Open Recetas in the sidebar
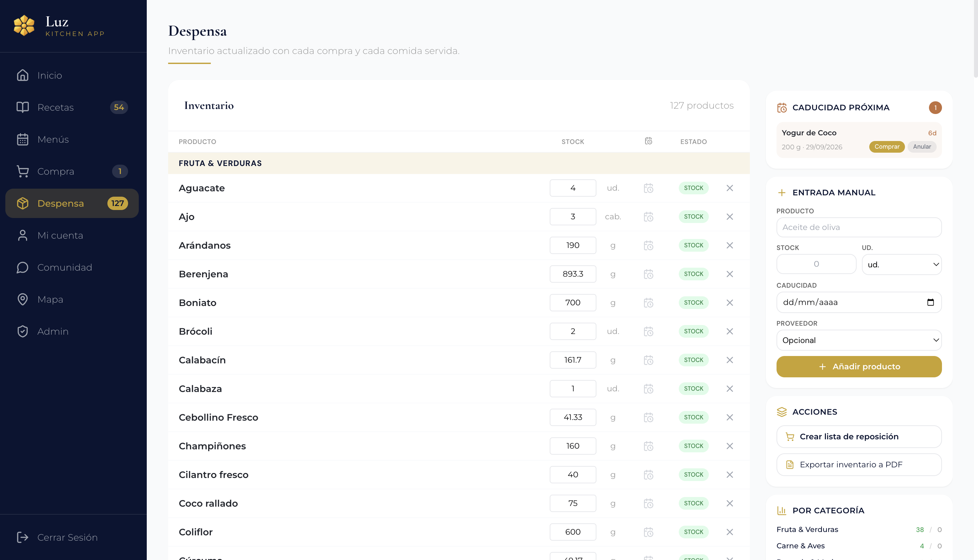Viewport: 978px width, 560px height. 72,107
